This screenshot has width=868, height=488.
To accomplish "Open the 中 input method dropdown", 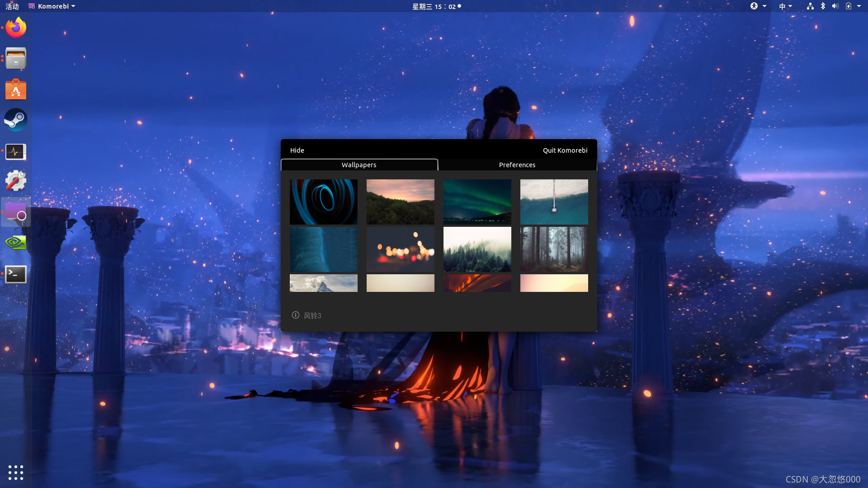I will 785,6.
